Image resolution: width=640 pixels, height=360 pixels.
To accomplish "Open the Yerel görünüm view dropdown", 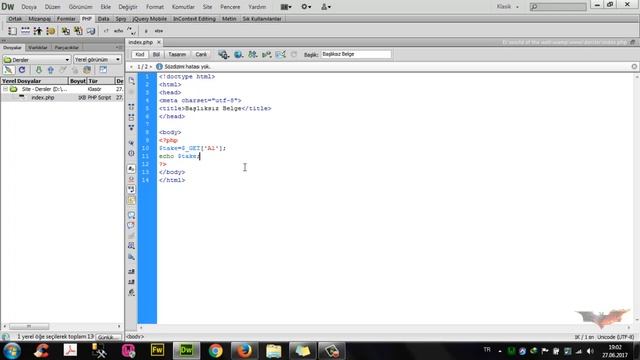I will (98, 60).
